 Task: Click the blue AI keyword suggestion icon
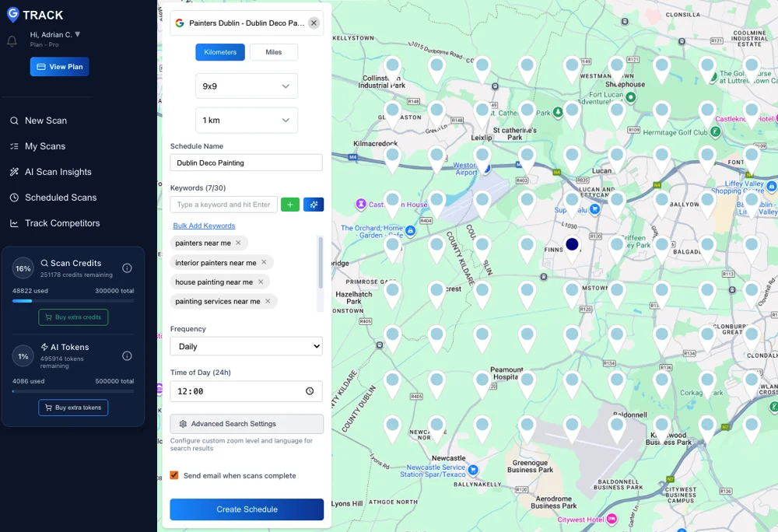coord(314,205)
